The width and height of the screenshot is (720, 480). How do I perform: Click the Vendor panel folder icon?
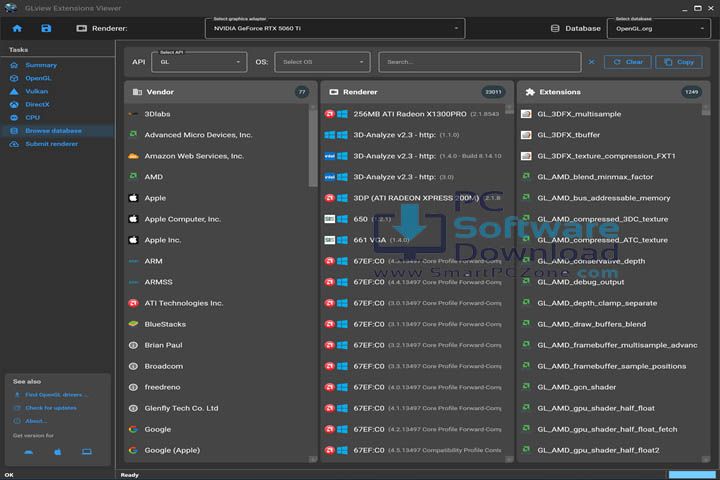(x=137, y=92)
